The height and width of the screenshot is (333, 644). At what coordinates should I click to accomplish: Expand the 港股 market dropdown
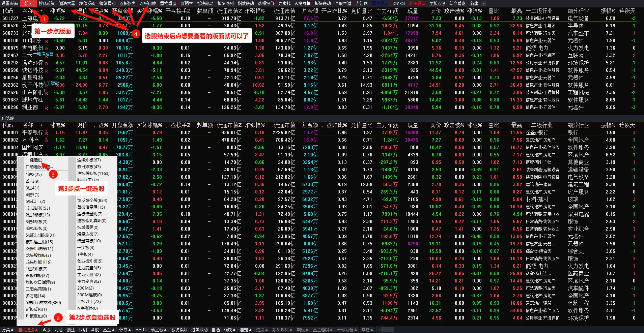(262, 330)
